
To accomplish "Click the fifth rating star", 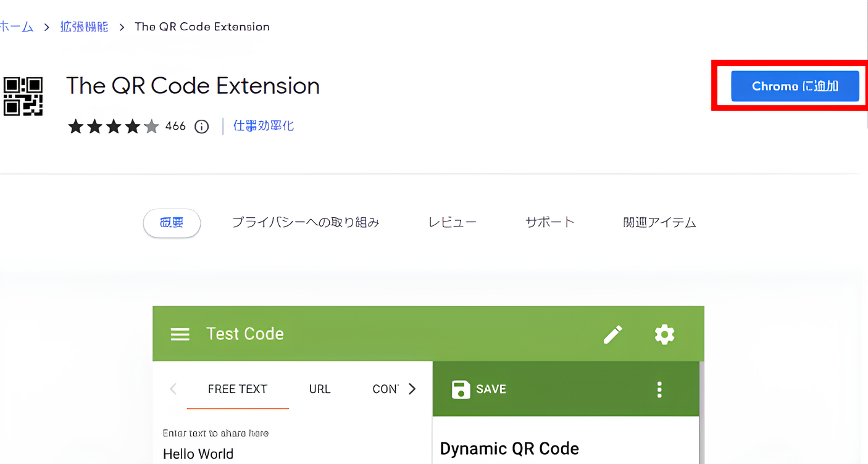I will [x=151, y=126].
